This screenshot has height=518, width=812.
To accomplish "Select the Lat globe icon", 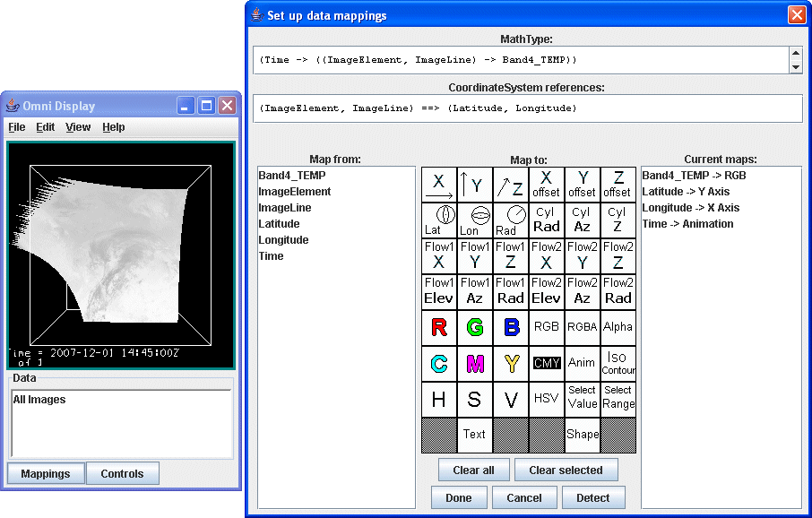I will tap(438, 220).
